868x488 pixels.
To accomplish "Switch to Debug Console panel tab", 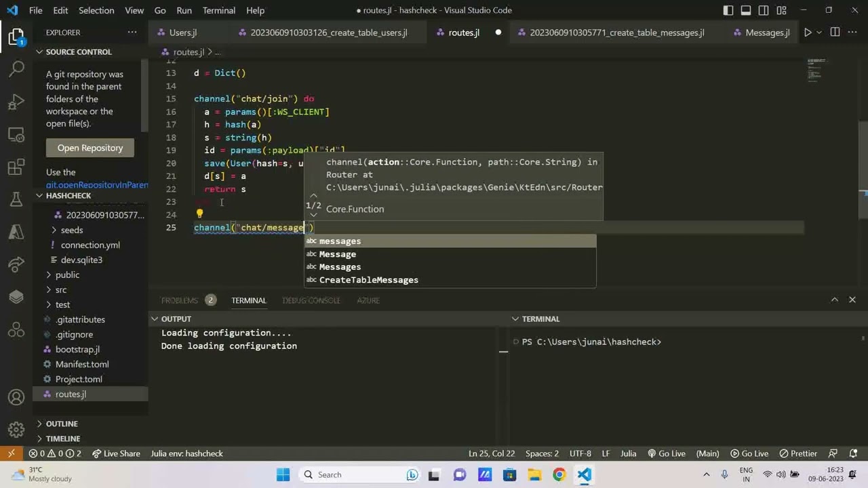I will tap(311, 300).
